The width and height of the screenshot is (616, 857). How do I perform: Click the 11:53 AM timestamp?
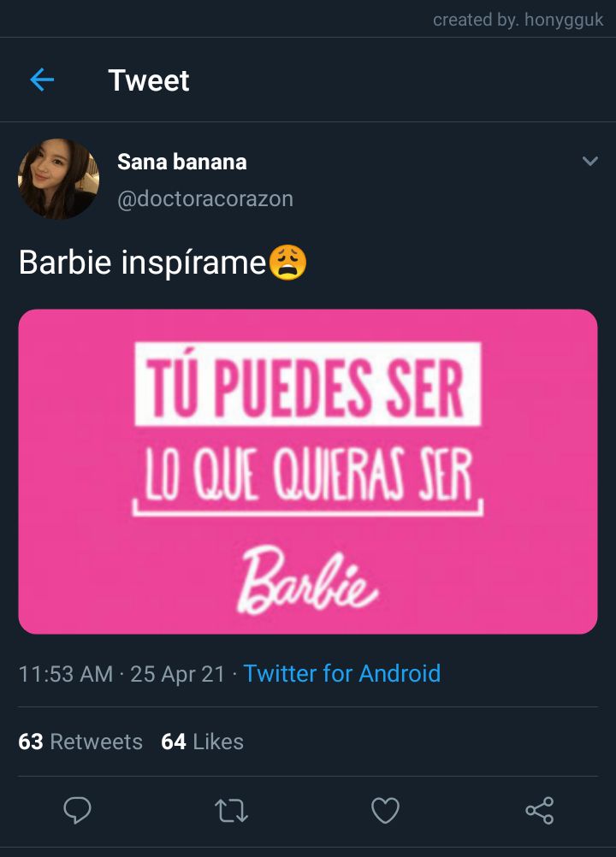[66, 674]
